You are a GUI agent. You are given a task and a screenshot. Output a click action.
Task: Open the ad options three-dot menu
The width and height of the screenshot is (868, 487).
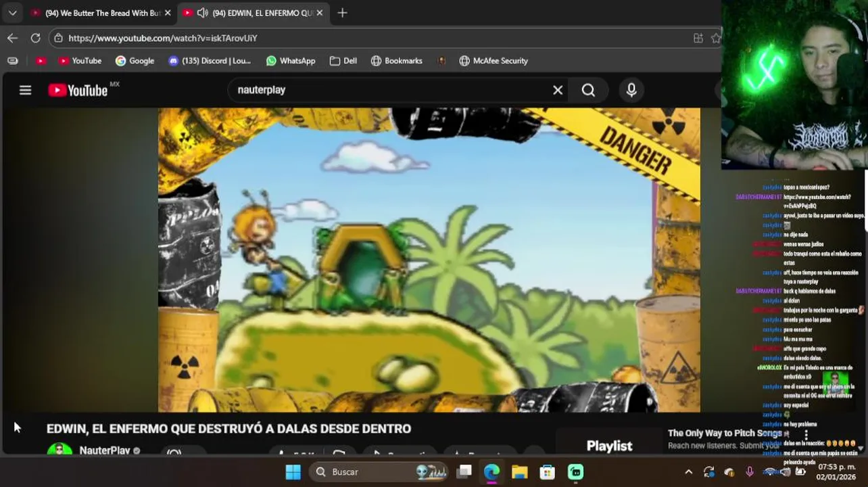(x=806, y=436)
